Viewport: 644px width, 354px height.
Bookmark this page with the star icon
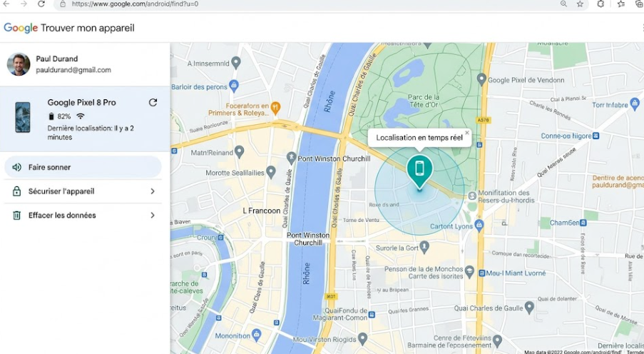[x=580, y=4]
